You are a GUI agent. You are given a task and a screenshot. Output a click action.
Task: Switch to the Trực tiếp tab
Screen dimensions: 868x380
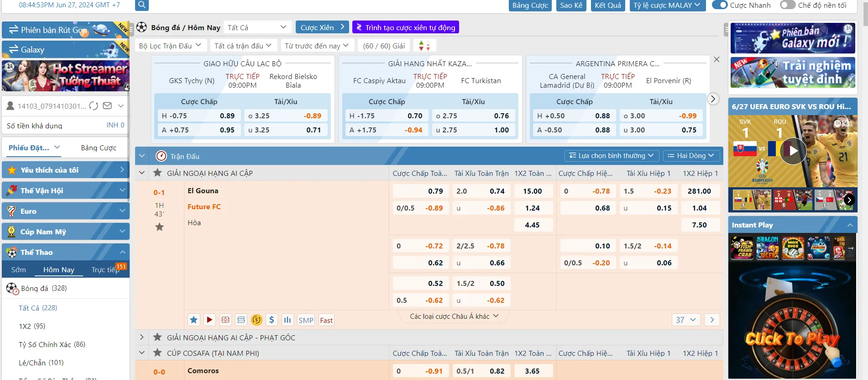tap(105, 269)
